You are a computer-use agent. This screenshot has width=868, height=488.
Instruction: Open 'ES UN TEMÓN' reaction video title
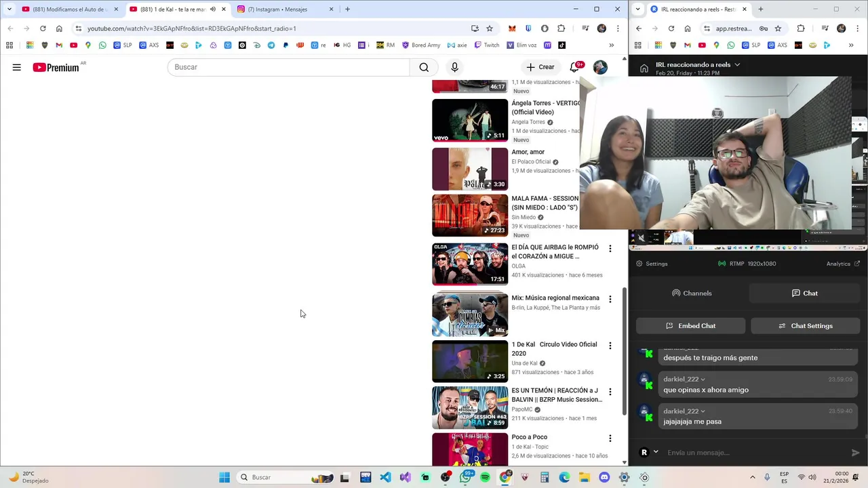pos(557,395)
